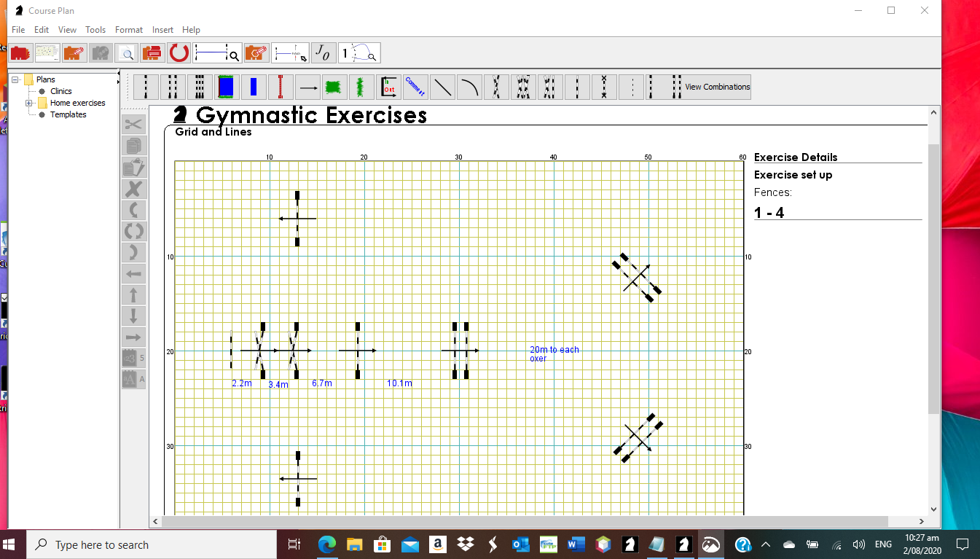Click the View Combinations button
This screenshot has width=980, height=559.
click(717, 87)
